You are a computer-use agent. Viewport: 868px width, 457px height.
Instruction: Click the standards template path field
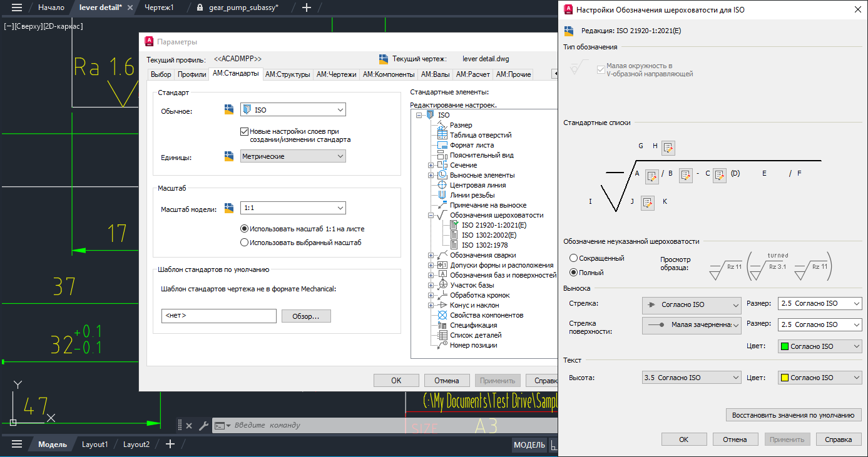pos(218,316)
